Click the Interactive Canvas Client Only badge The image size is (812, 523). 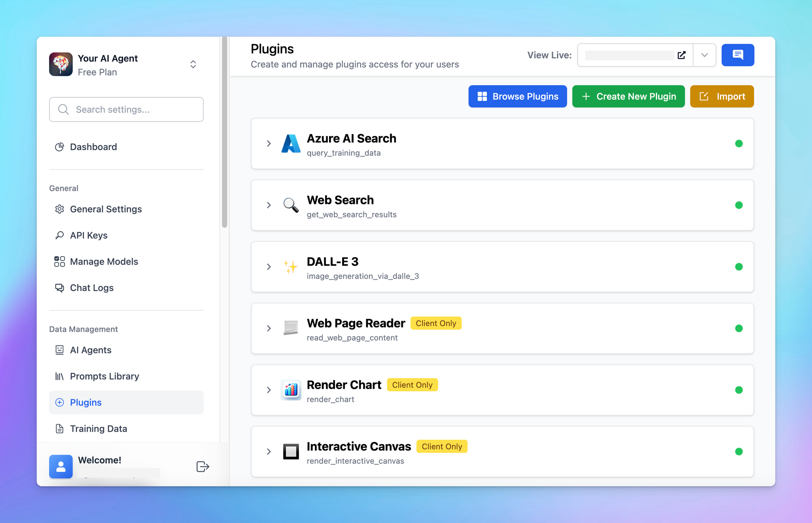[442, 446]
